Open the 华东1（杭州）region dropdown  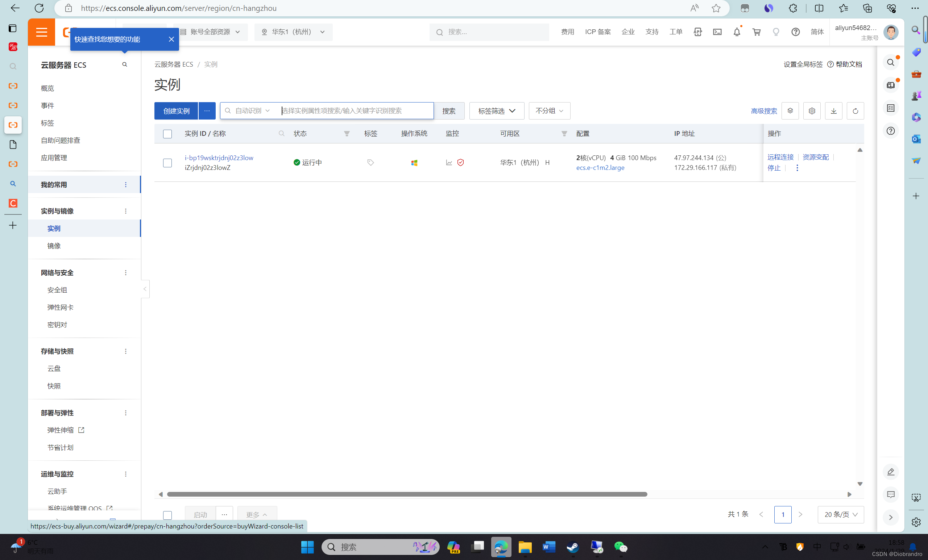(x=293, y=32)
